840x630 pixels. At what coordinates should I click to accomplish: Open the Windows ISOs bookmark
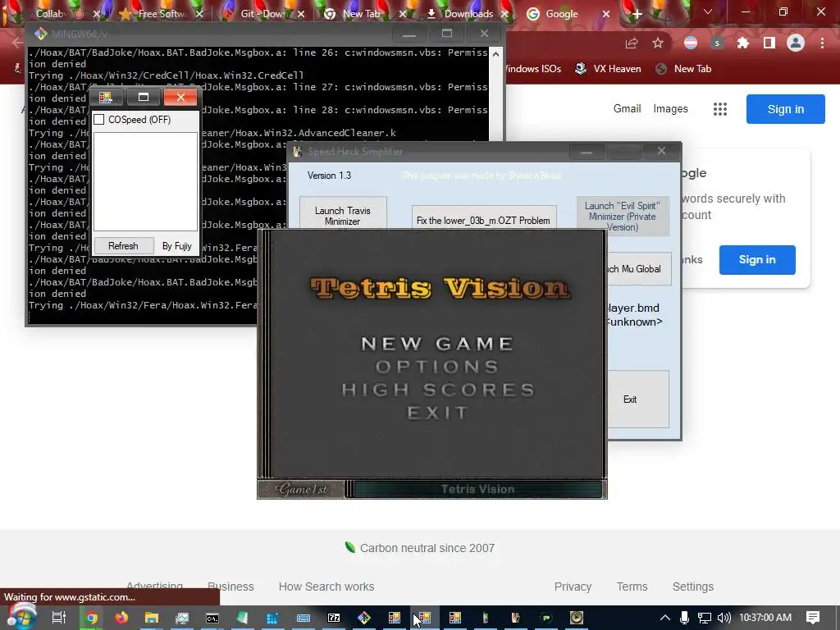532,69
